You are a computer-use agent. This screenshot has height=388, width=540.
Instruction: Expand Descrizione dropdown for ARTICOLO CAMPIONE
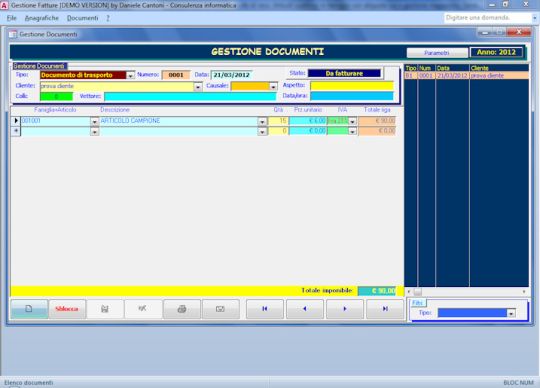pyautogui.click(x=262, y=122)
